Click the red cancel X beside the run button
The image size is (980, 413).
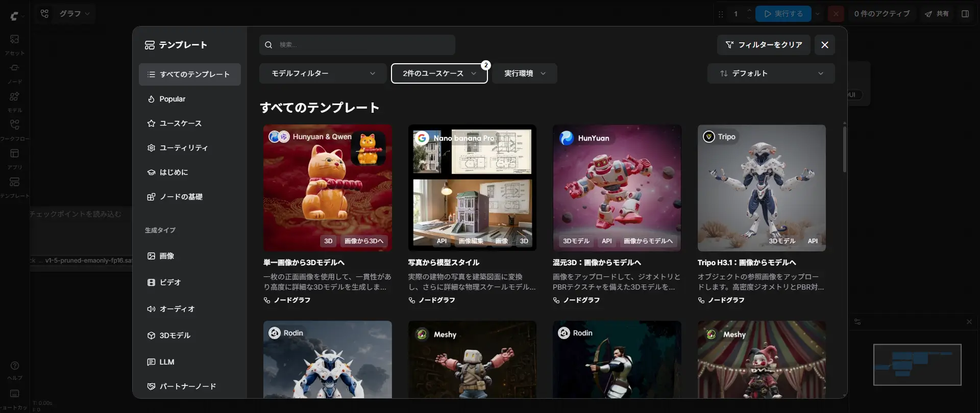836,14
